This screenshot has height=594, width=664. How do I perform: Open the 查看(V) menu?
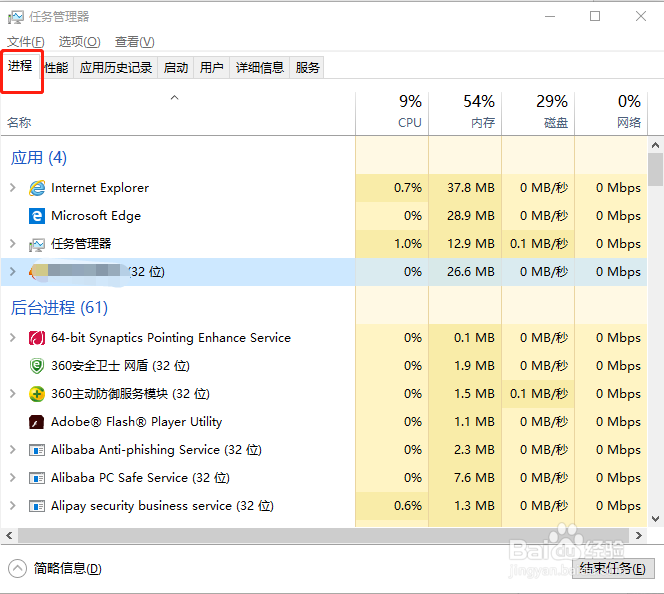135,41
